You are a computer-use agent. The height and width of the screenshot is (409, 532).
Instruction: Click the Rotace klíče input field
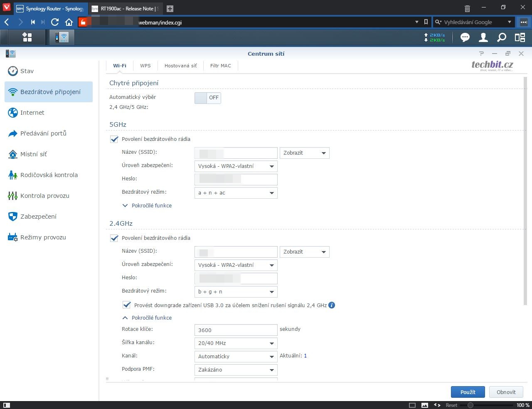pyautogui.click(x=236, y=330)
